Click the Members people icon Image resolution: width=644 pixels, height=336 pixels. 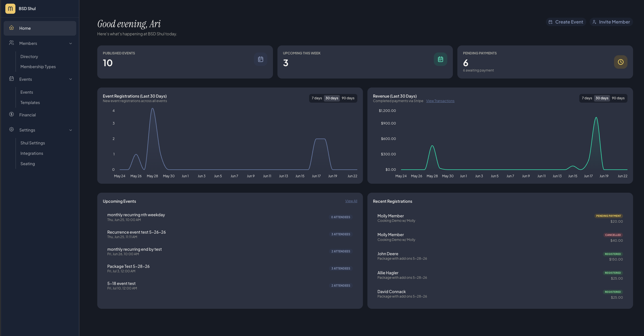click(x=11, y=43)
